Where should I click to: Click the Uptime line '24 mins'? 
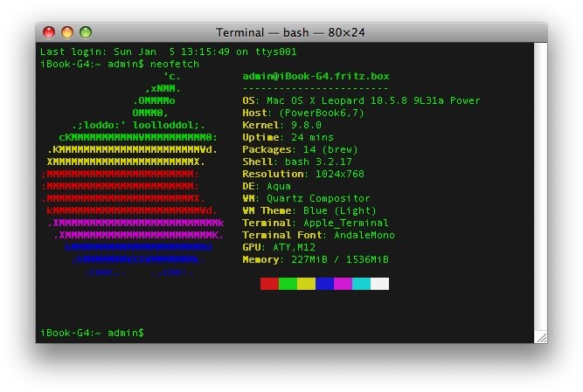coord(288,137)
